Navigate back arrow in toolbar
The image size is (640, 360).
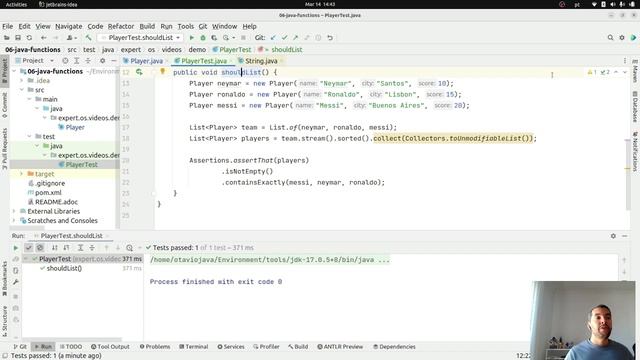44,38
